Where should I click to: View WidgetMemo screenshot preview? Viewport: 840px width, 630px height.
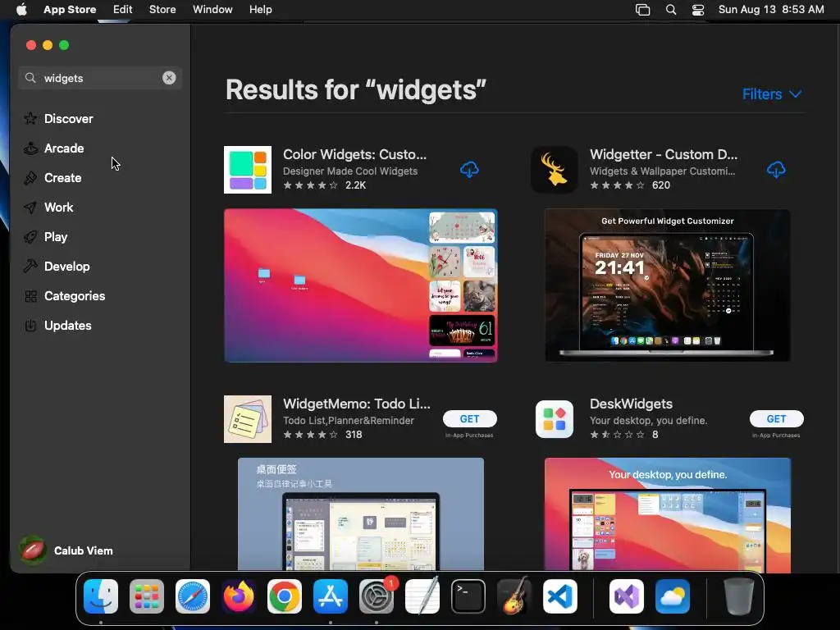tap(361, 514)
